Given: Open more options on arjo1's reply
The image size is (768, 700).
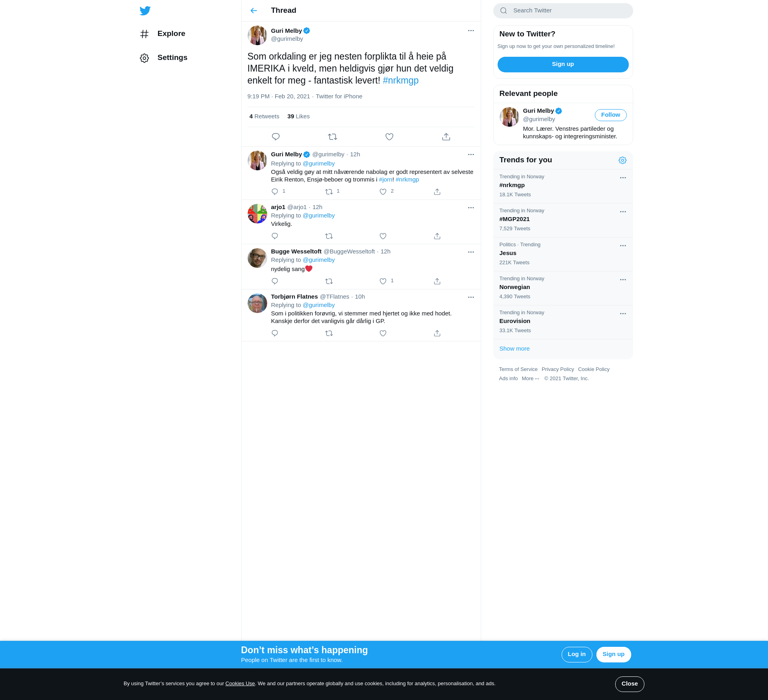Looking at the screenshot, I should tap(471, 207).
